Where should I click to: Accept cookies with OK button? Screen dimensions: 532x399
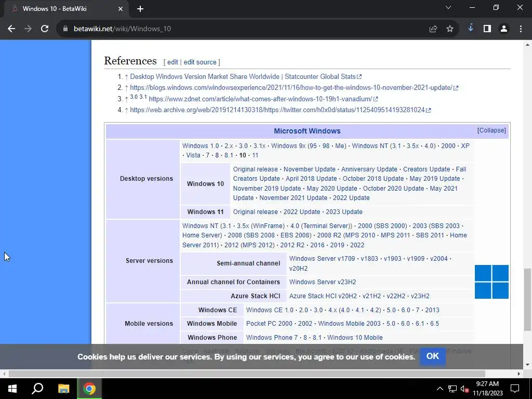point(433,356)
